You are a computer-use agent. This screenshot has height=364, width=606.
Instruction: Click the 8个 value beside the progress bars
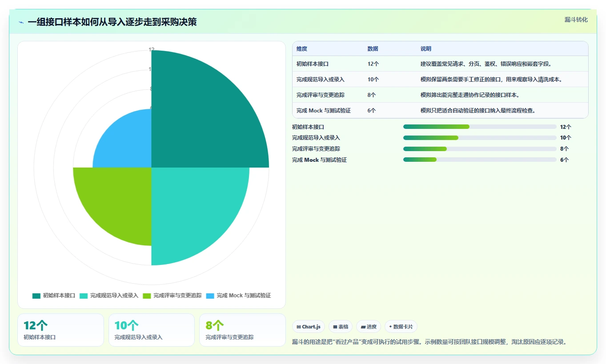(564, 149)
